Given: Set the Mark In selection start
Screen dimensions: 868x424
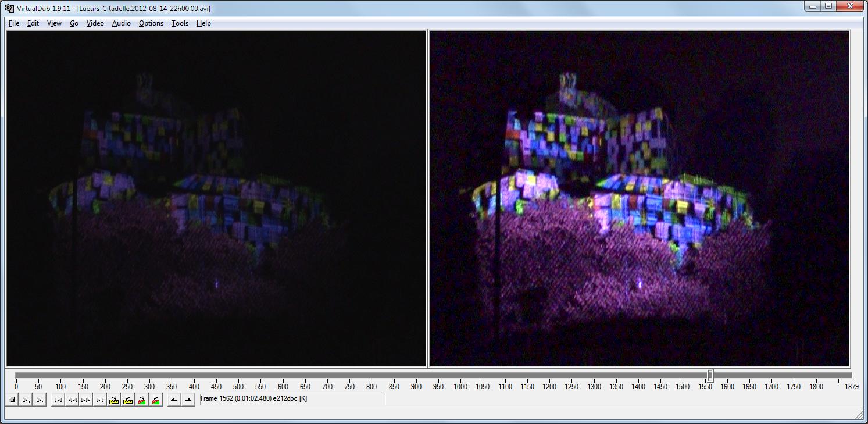Looking at the screenshot, I should (x=174, y=400).
